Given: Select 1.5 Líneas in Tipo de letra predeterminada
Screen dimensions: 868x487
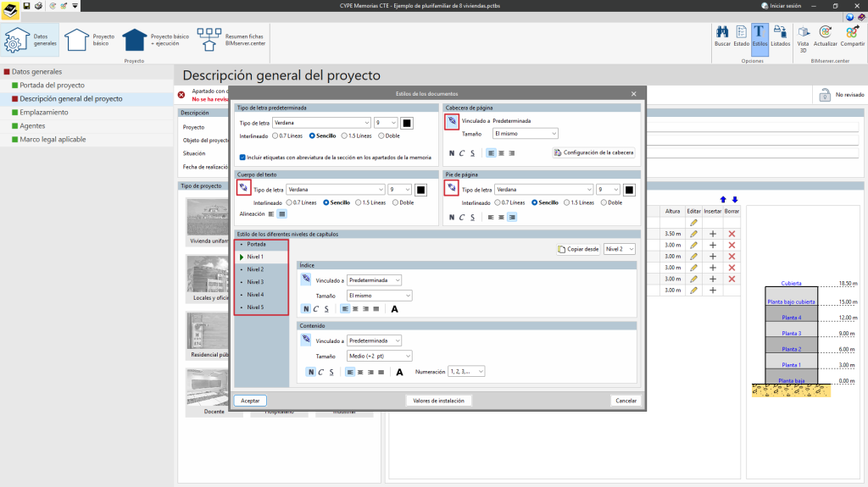Looking at the screenshot, I should (x=357, y=136).
